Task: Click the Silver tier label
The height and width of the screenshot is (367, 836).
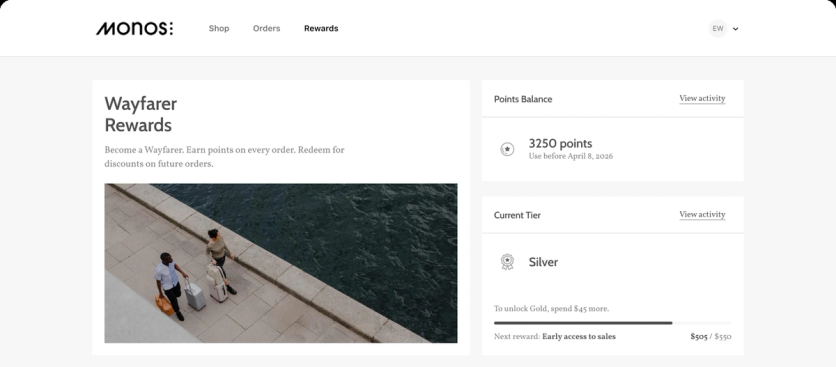Action: [x=543, y=262]
